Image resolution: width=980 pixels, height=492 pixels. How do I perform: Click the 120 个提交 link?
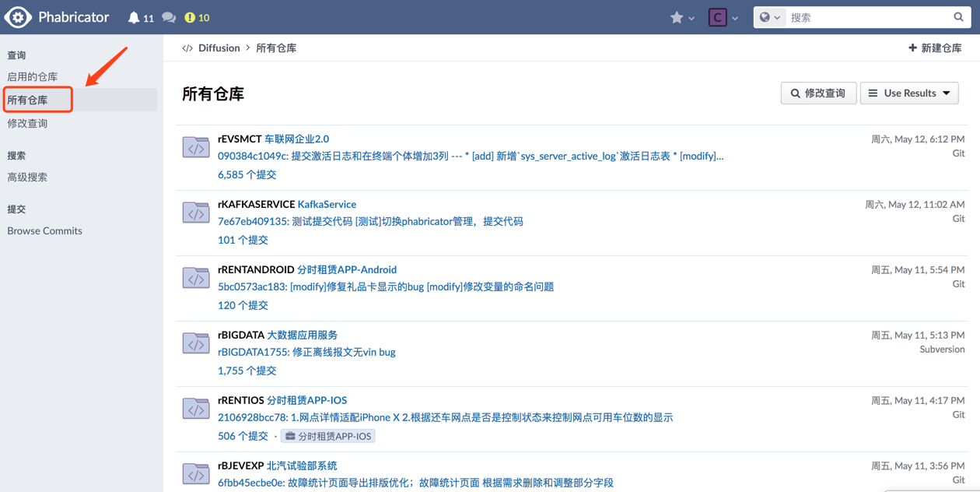243,305
